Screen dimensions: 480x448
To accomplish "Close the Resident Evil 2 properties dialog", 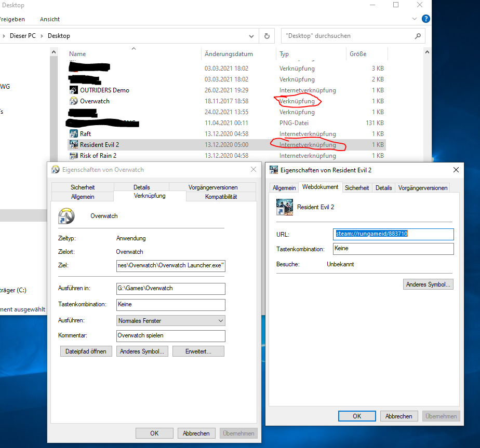I will pos(456,170).
